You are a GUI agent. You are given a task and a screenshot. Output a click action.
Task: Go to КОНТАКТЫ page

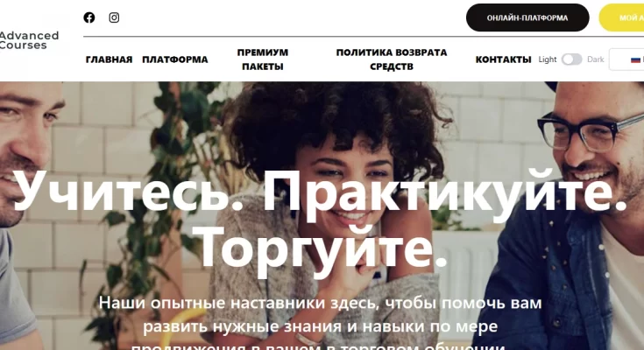pyautogui.click(x=503, y=59)
